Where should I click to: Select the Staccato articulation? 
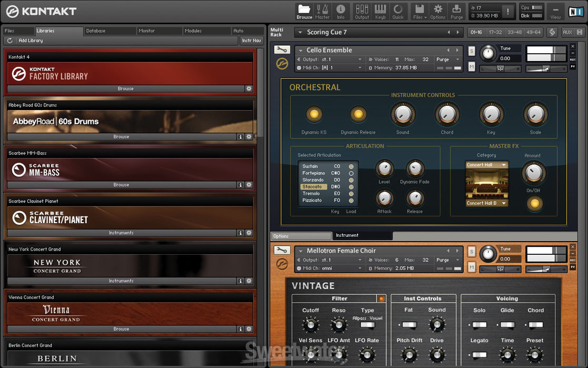click(x=313, y=186)
